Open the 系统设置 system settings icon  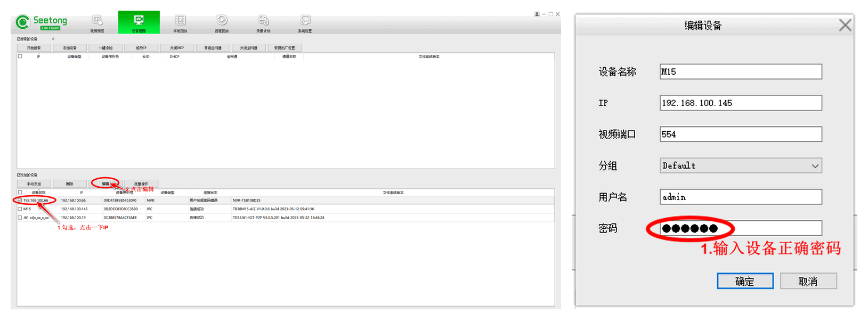305,22
